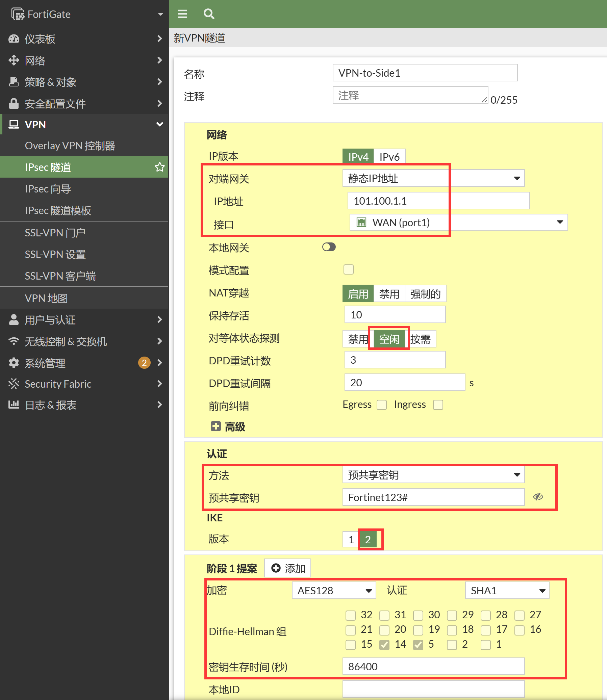
Task: Show pre-shared key with eye icon
Action: coord(537,497)
